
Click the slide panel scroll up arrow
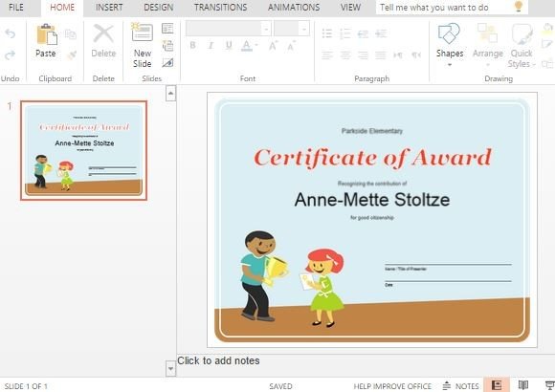tap(170, 94)
